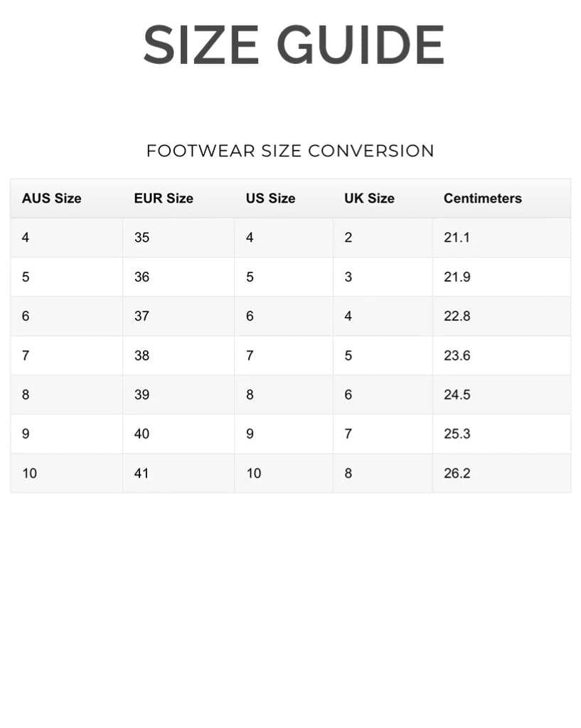Select the 22.8 centimeters cell
Viewport: 581px width, 728px height.
[x=457, y=316]
